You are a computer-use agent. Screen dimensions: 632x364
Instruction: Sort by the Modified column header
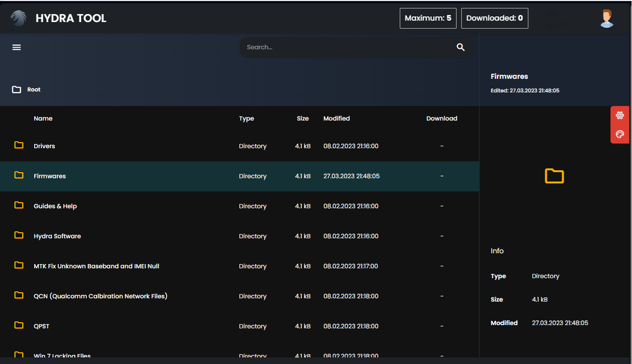pos(336,119)
